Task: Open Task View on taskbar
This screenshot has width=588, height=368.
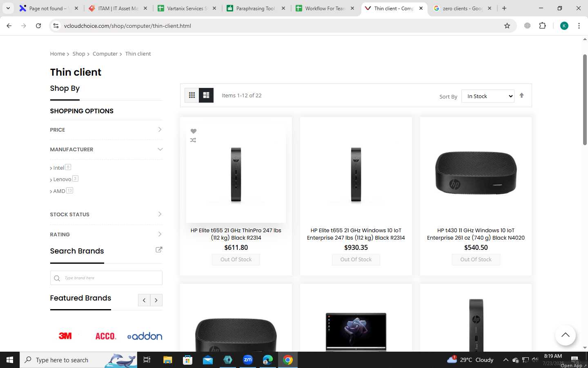Action: [147, 360]
